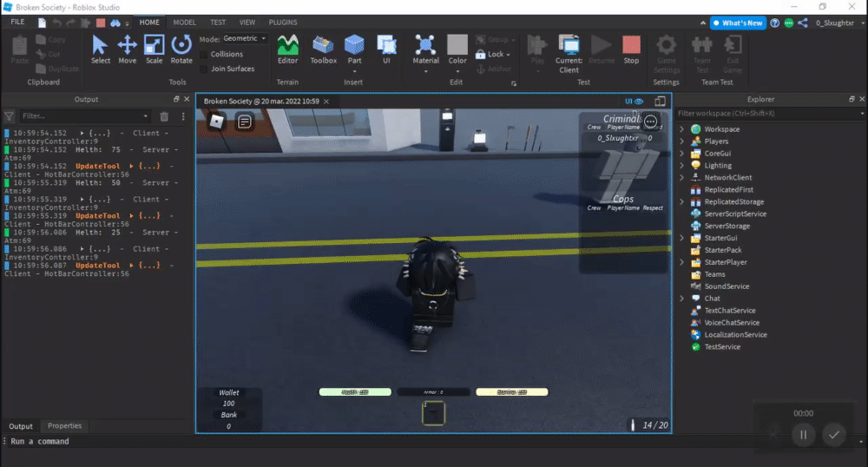Toggle the viewport layout icon
Image resolution: width=868 pixels, height=467 pixels.
coord(660,102)
